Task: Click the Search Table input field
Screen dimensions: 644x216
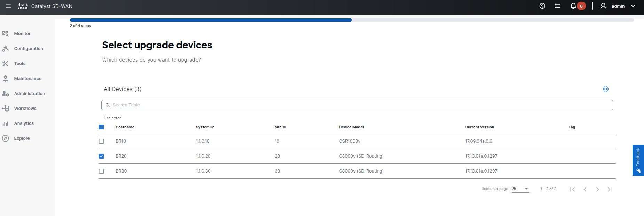Action: point(357,105)
